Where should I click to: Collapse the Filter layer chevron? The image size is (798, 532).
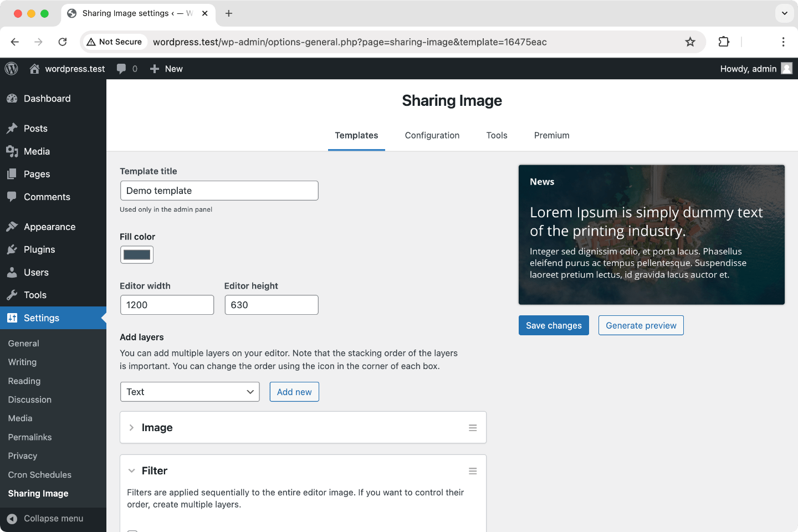pos(131,471)
